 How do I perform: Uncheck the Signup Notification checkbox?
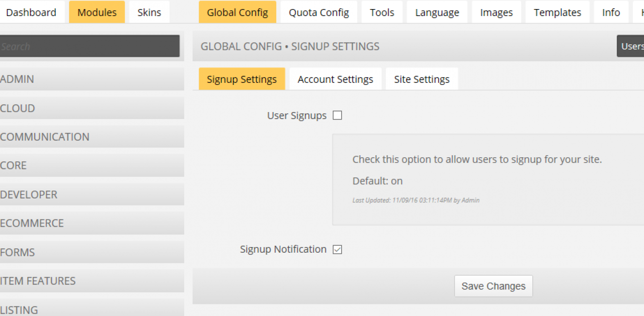tap(338, 250)
